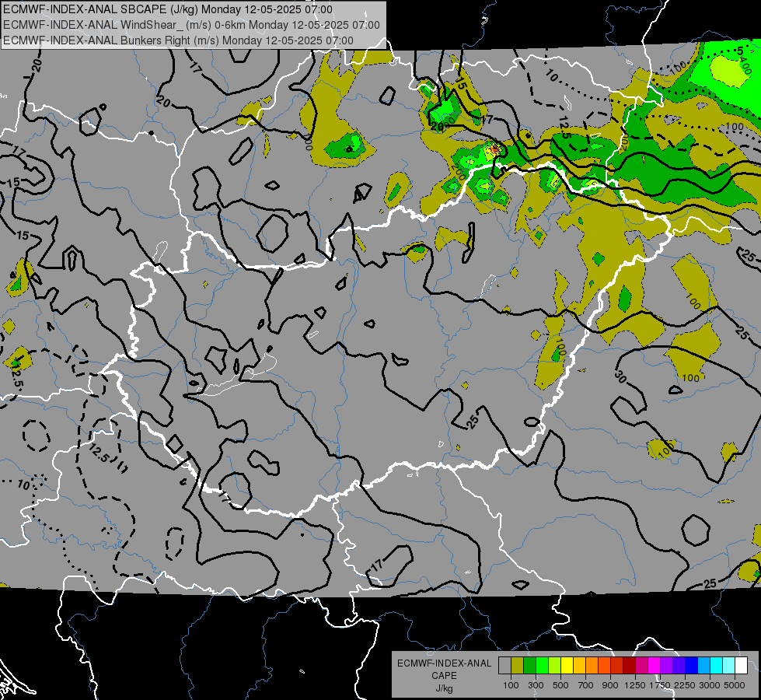761x700 pixels.
Task: Click the amber legend swatch
Action: click(x=579, y=666)
